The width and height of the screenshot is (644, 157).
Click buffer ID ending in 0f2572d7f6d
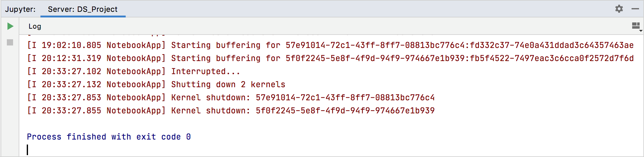point(552,58)
